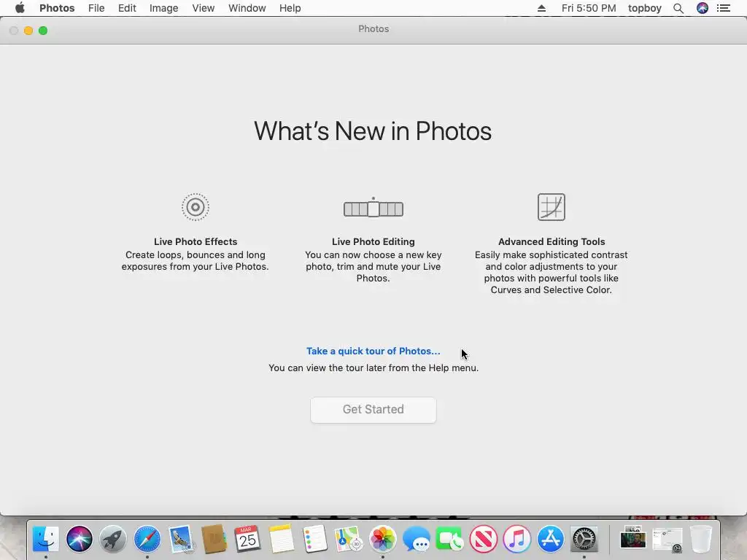Open Contacts book icon in Dock
This screenshot has height=560, width=747.
[x=214, y=539]
